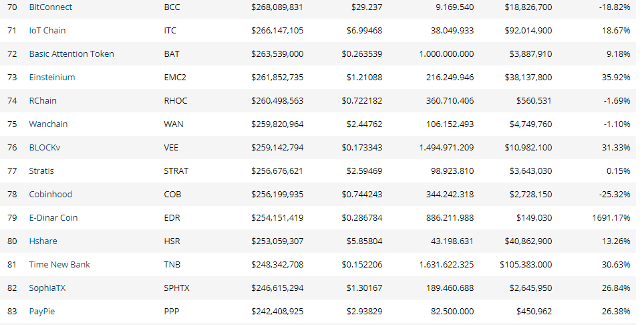Screen dimensions: 644x325
Task: Click the E-Dinar Coin name
Action: click(x=53, y=218)
